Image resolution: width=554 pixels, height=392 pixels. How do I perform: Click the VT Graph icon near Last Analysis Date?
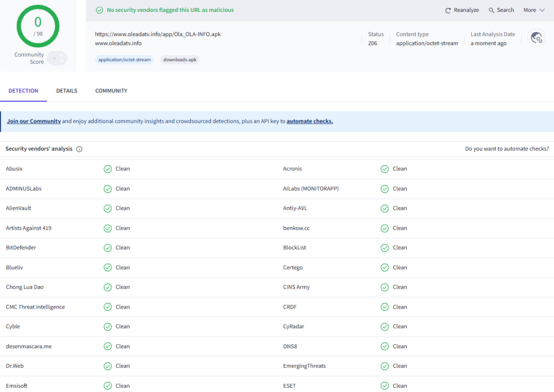(x=536, y=38)
